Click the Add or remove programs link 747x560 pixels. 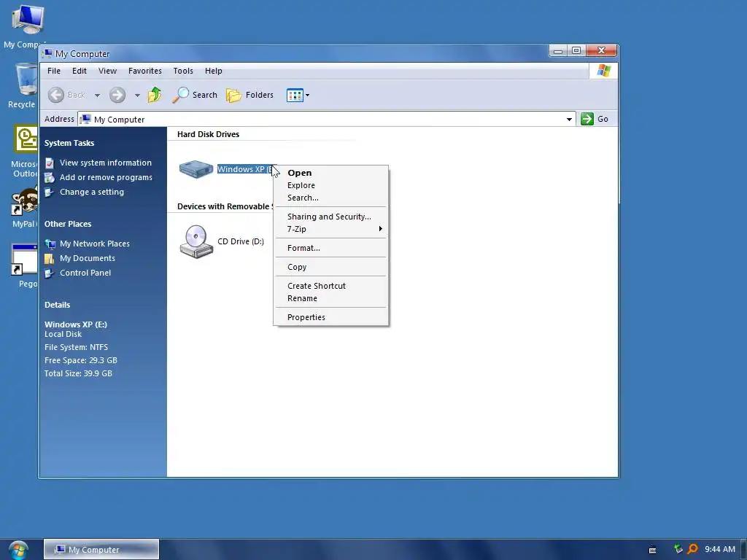pos(106,177)
